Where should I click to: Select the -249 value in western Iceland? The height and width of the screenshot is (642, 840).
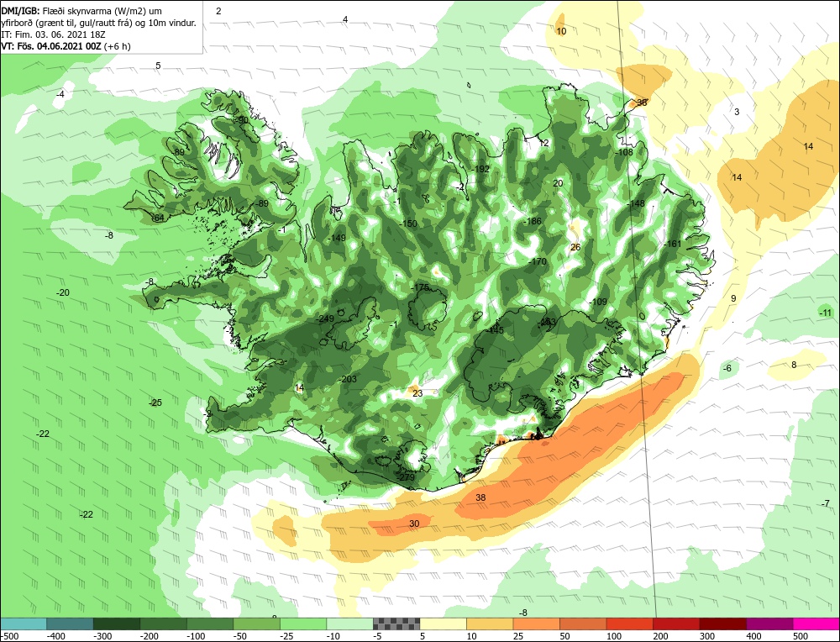pyautogui.click(x=324, y=318)
